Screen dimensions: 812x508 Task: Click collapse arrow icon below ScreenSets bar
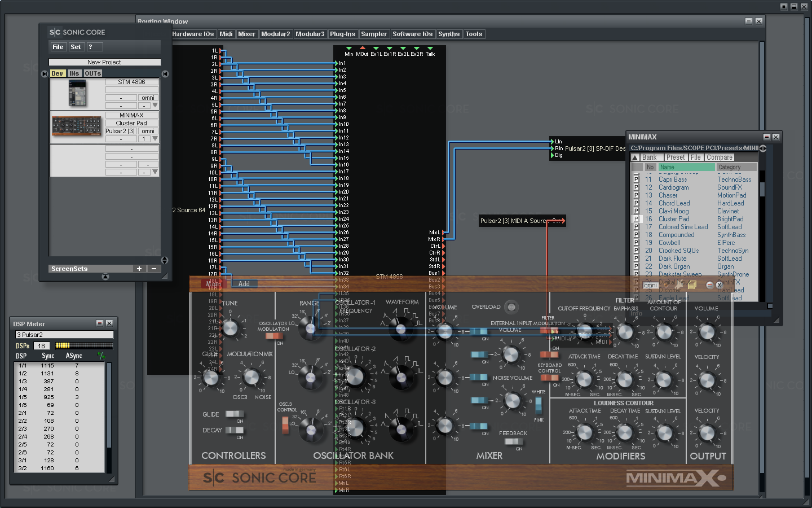click(105, 277)
